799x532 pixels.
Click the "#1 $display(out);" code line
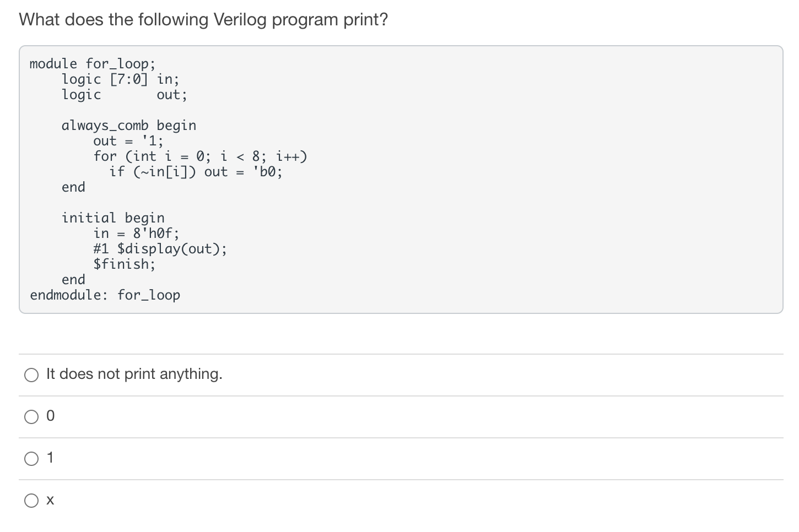point(160,249)
